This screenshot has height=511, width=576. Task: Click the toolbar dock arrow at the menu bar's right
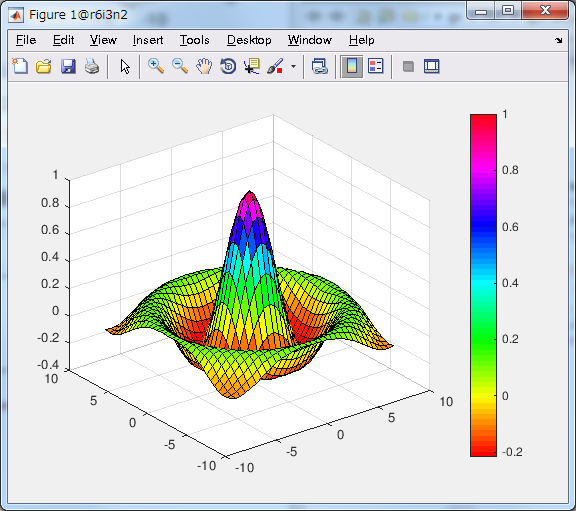(x=559, y=40)
